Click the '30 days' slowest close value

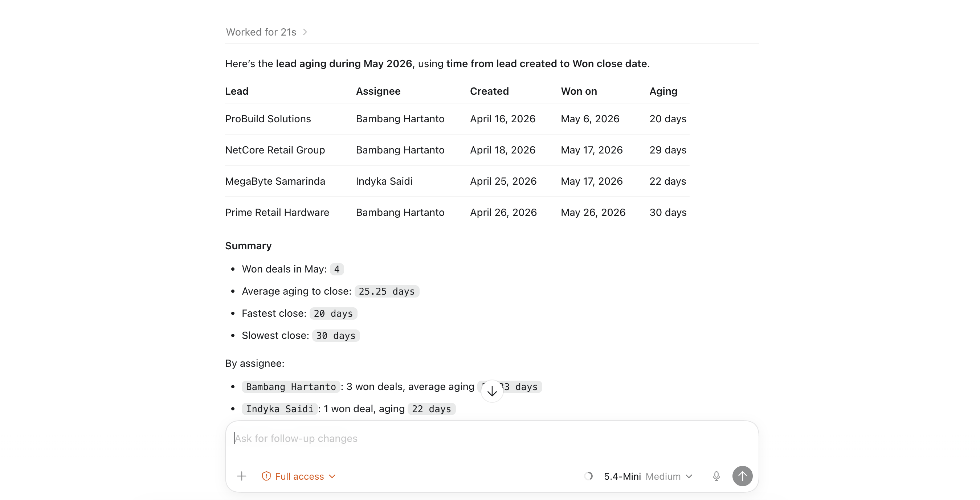point(336,335)
